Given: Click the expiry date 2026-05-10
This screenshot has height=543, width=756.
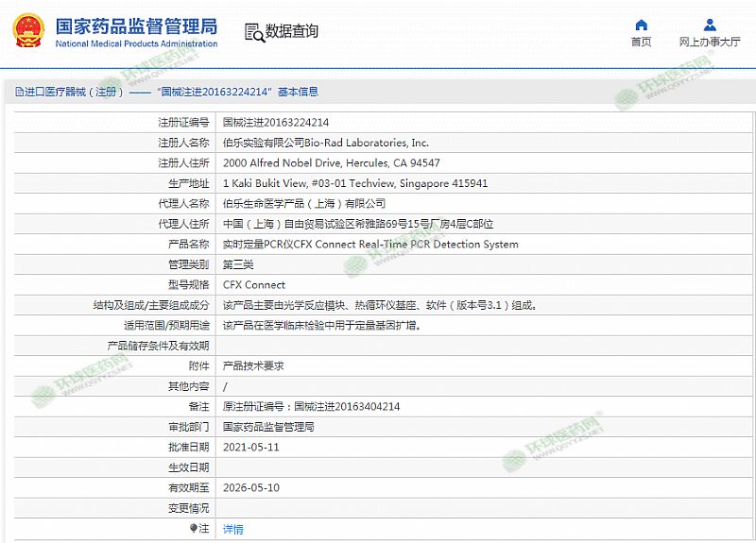Looking at the screenshot, I should coord(250,488).
